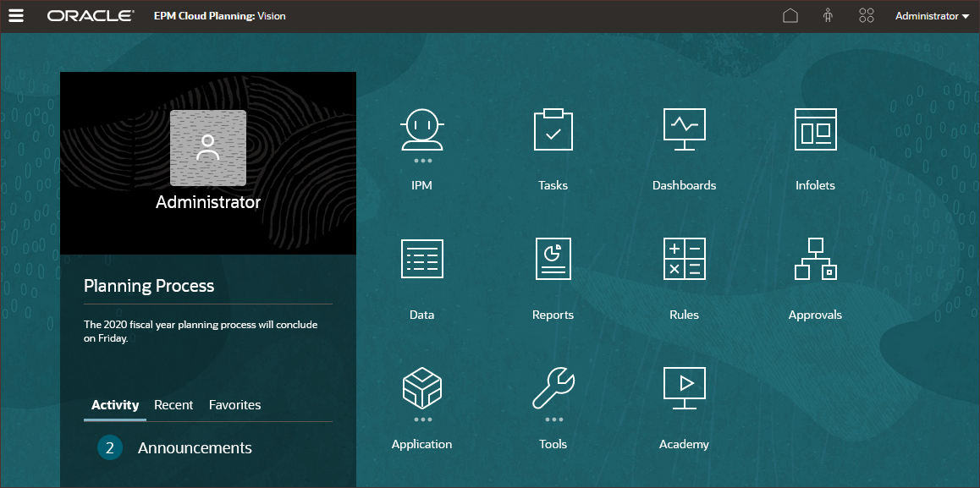The height and width of the screenshot is (488, 980).
Task: Click the 2020 fiscal year announcement text
Action: (x=201, y=332)
